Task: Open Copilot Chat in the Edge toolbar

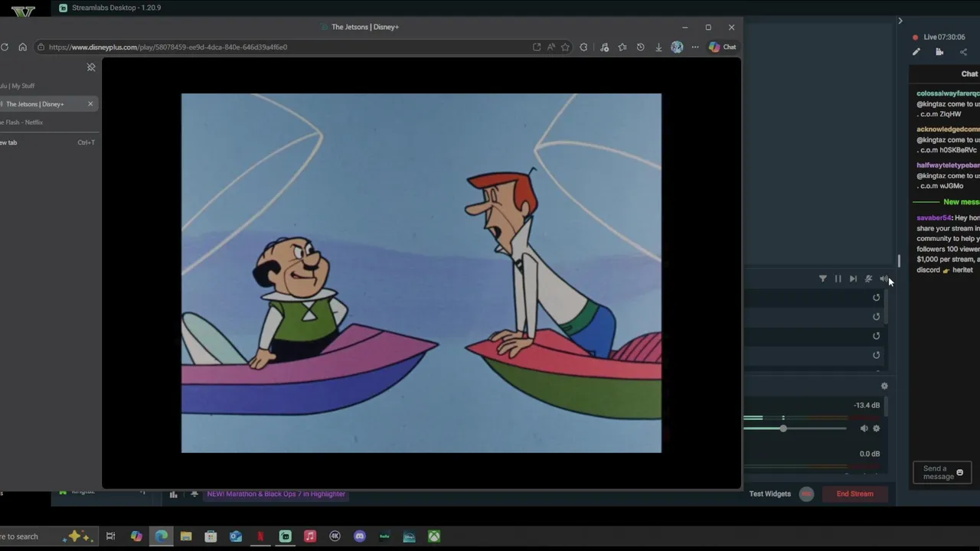Action: (722, 47)
